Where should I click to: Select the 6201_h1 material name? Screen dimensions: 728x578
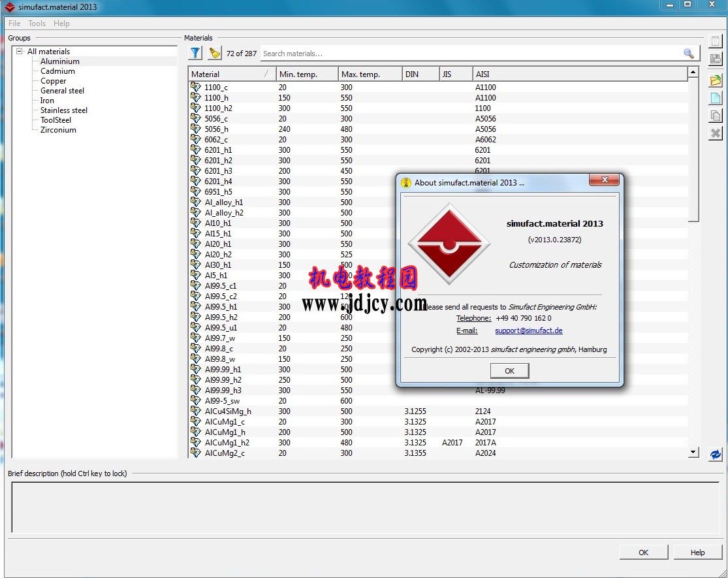click(x=218, y=150)
